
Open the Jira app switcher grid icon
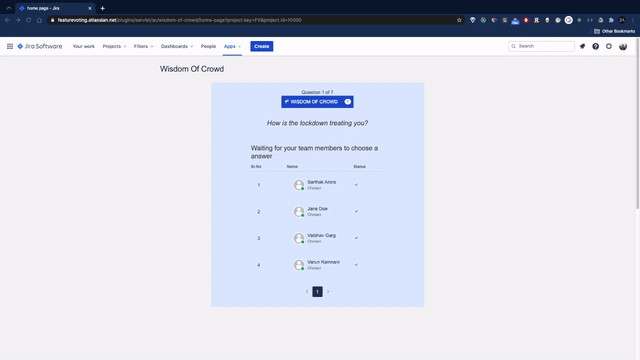coord(10,47)
